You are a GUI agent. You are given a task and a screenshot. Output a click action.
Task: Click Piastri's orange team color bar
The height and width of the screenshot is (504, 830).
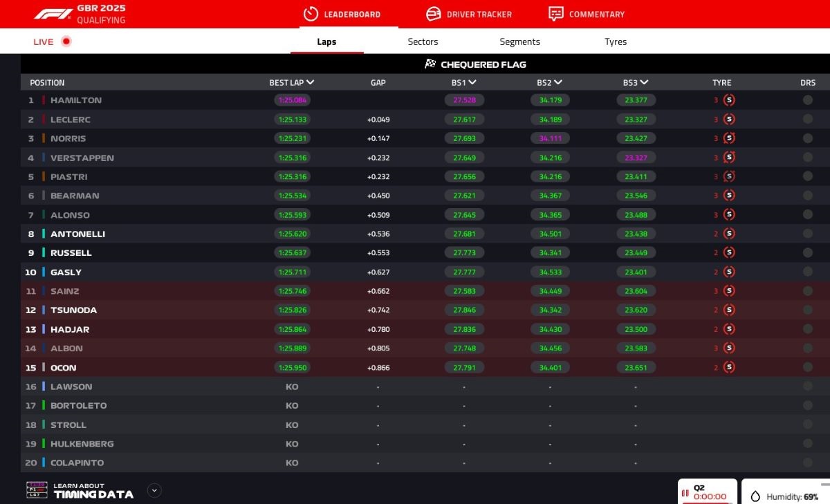click(44, 176)
